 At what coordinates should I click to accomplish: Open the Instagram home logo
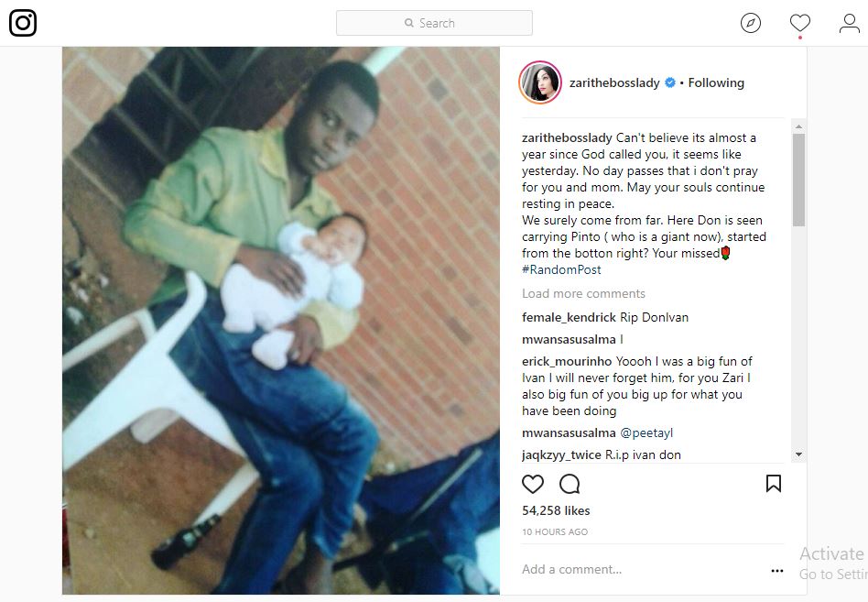tap(23, 23)
